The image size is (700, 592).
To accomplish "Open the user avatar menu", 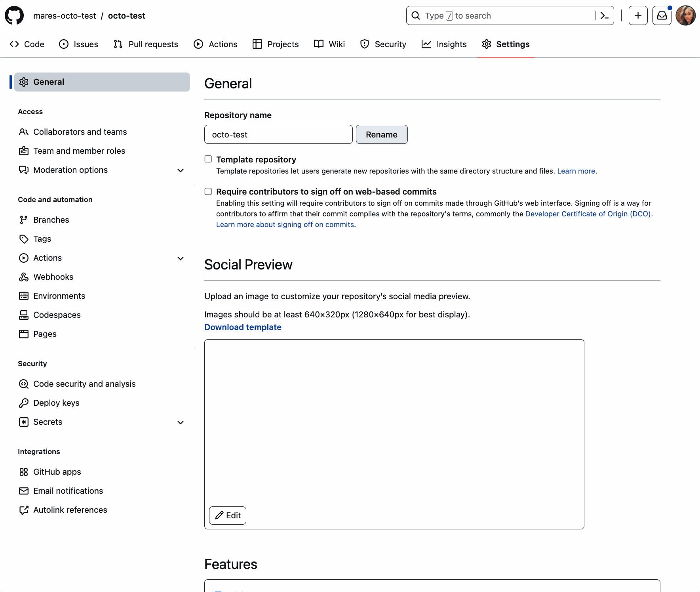I will (x=685, y=16).
